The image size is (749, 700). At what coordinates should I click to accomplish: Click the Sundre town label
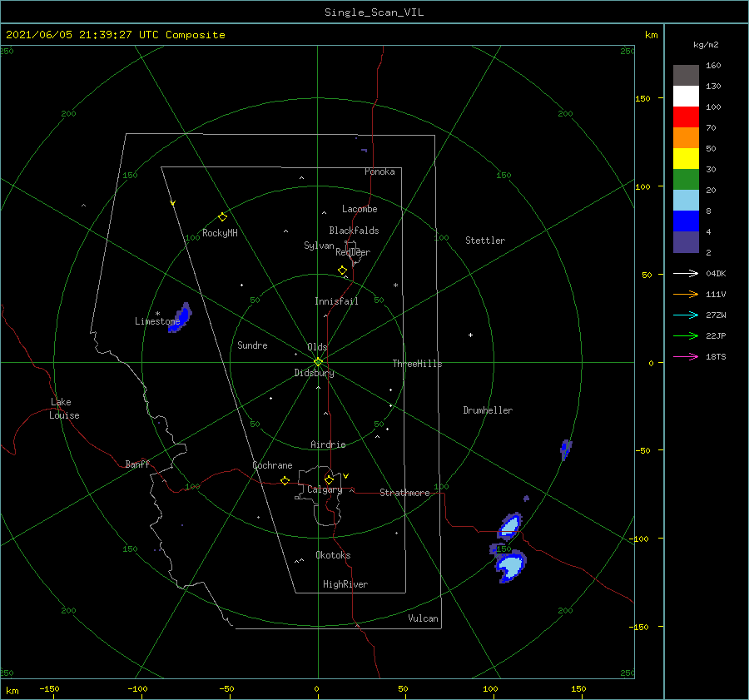pos(252,345)
